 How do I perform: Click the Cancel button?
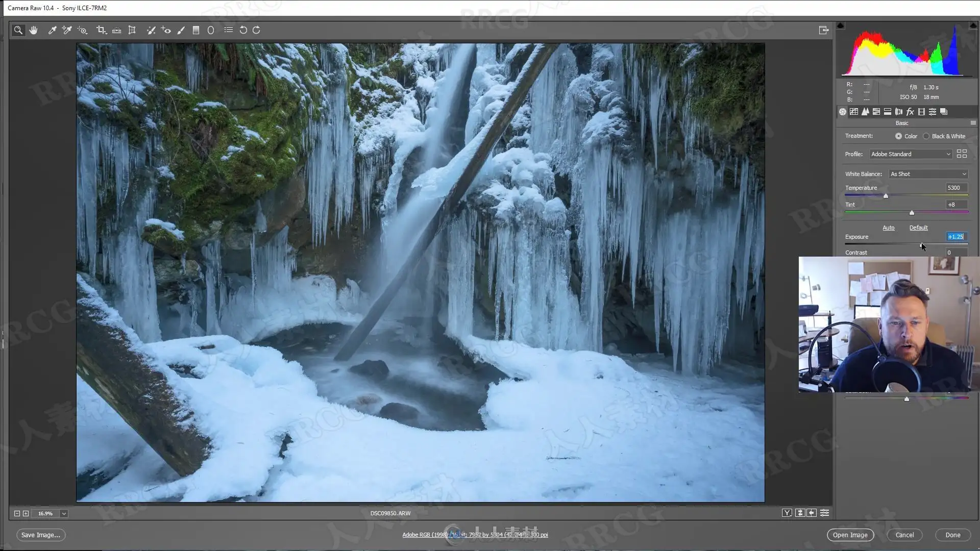coord(904,535)
